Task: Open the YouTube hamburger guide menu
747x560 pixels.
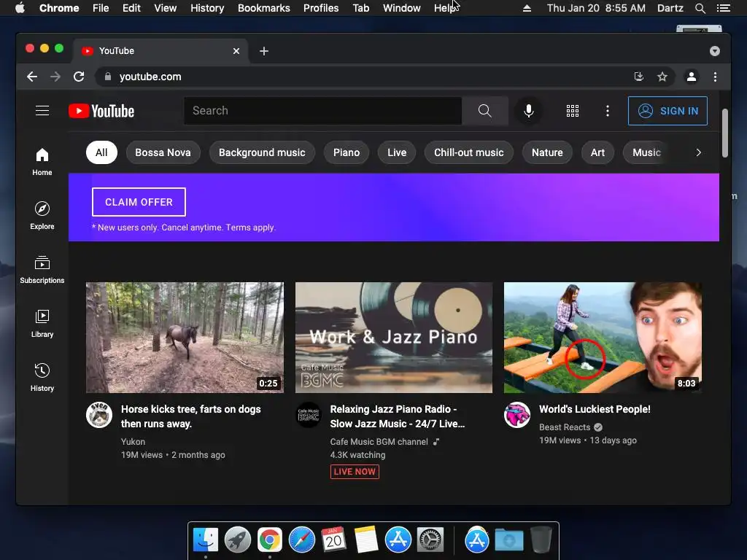Action: (42, 111)
